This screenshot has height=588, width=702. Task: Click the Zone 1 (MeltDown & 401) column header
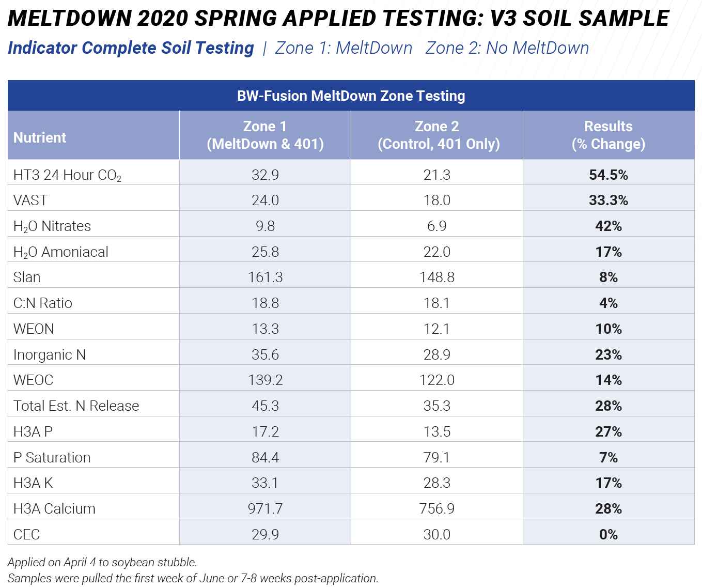(x=265, y=135)
